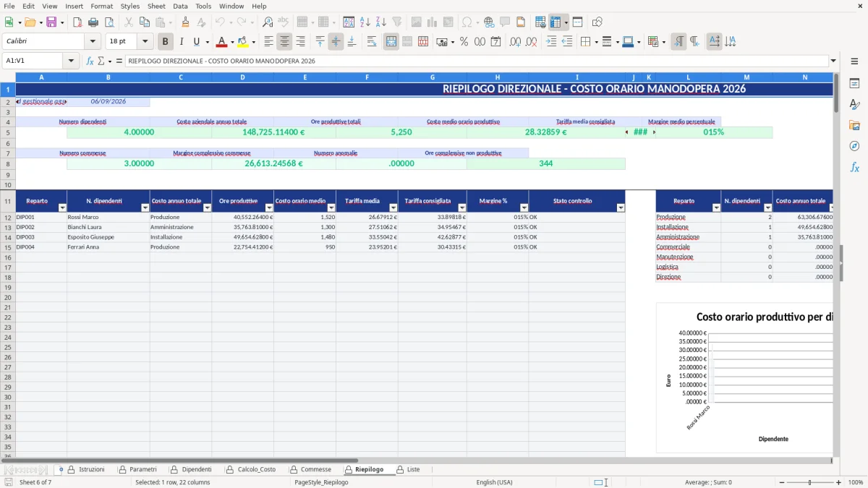Toggle Align Left

coord(269,42)
